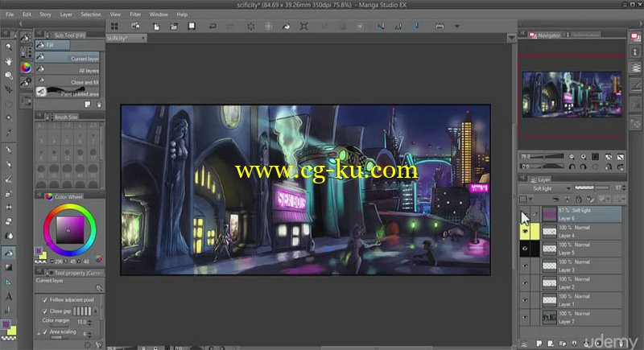Click new raster layer icon at Layer panel bottom
Screen dimensions: 644x350
click(539, 343)
